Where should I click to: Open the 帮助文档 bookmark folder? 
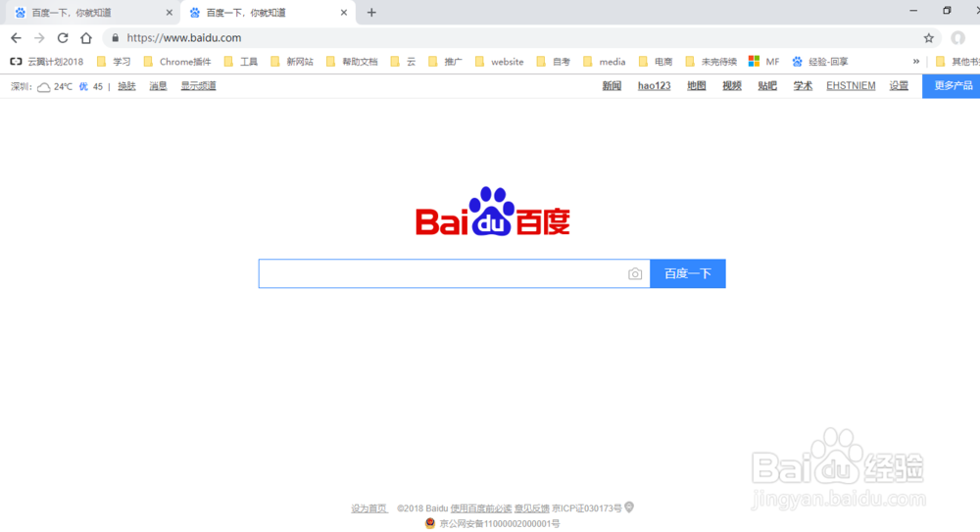[352, 62]
